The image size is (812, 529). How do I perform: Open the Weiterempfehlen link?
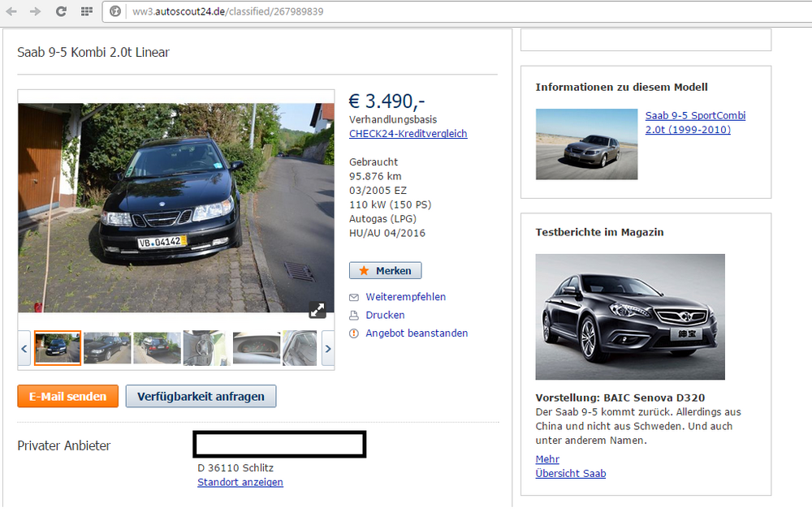(x=405, y=297)
